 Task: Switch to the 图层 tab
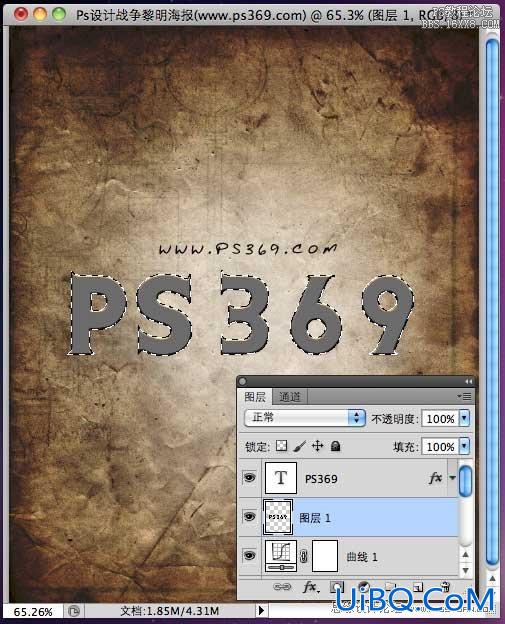(255, 397)
